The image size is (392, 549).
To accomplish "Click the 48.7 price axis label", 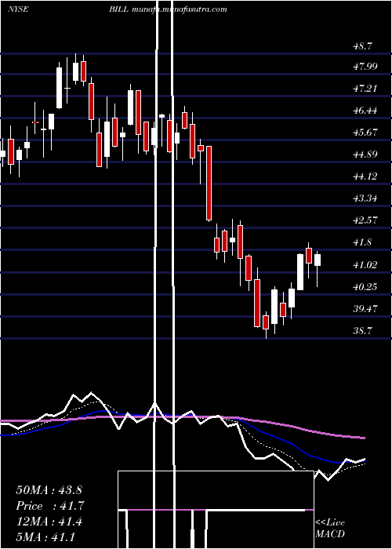I will [x=362, y=45].
